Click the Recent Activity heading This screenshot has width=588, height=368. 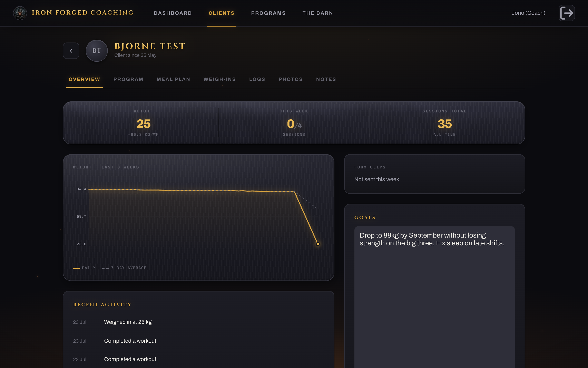[102, 305]
